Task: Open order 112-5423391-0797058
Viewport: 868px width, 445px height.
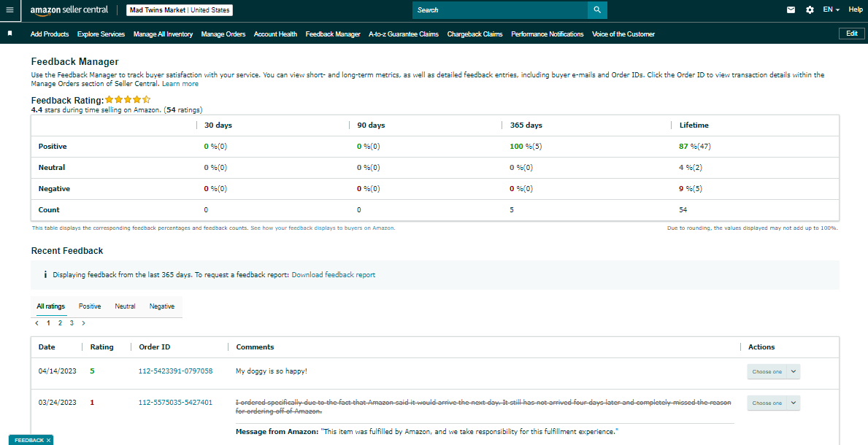Action: 175,371
